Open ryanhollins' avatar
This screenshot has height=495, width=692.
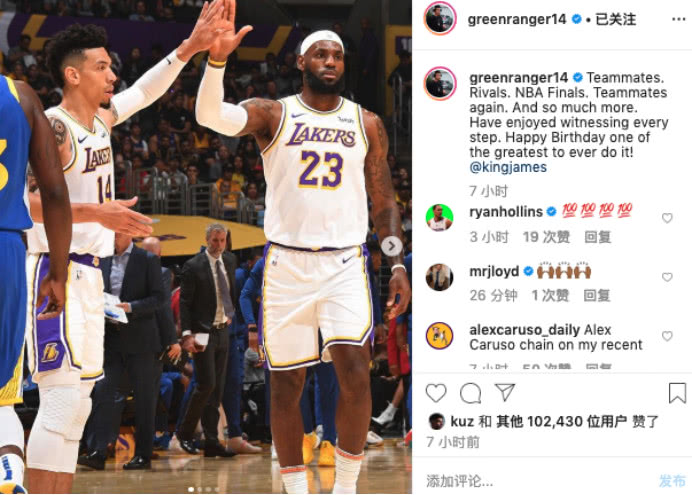pyautogui.click(x=440, y=218)
